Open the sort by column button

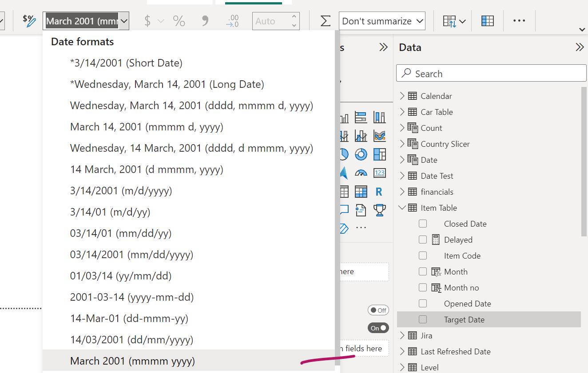(454, 21)
